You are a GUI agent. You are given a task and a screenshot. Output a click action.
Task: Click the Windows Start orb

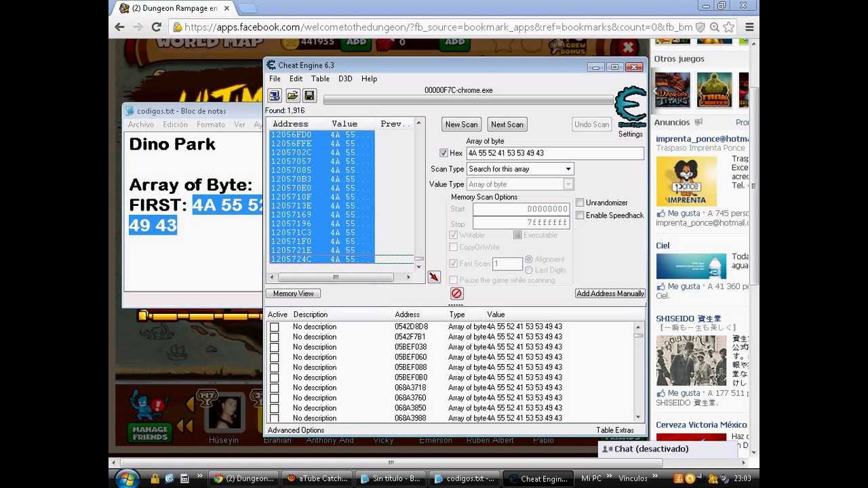pyautogui.click(x=125, y=479)
